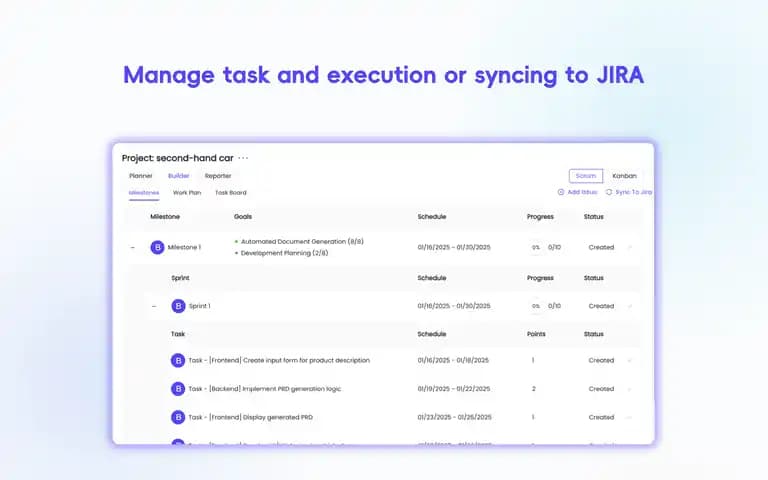Screen dimensions: 768x480
Task: Open the Reporter tab
Action: (x=218, y=176)
